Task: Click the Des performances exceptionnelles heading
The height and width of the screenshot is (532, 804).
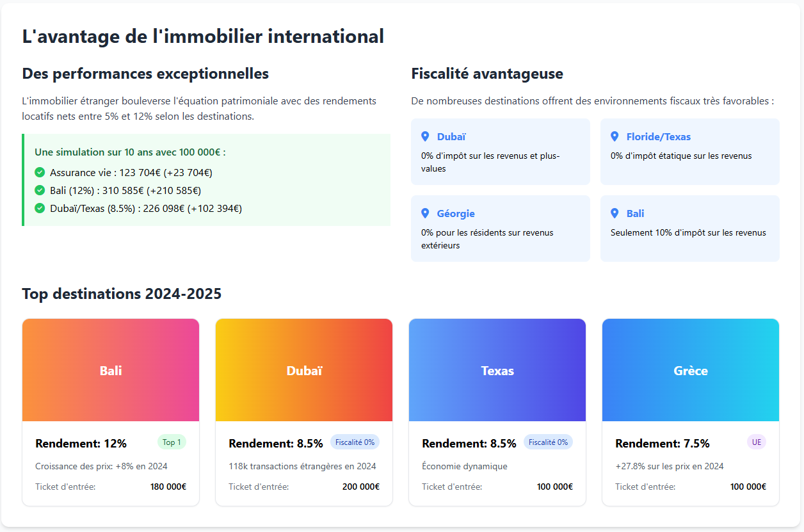Action: [145, 74]
